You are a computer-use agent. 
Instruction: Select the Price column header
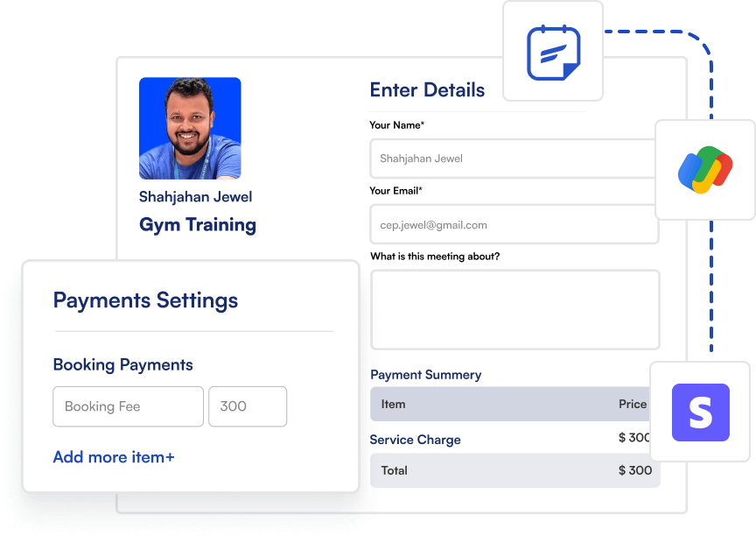(x=633, y=404)
